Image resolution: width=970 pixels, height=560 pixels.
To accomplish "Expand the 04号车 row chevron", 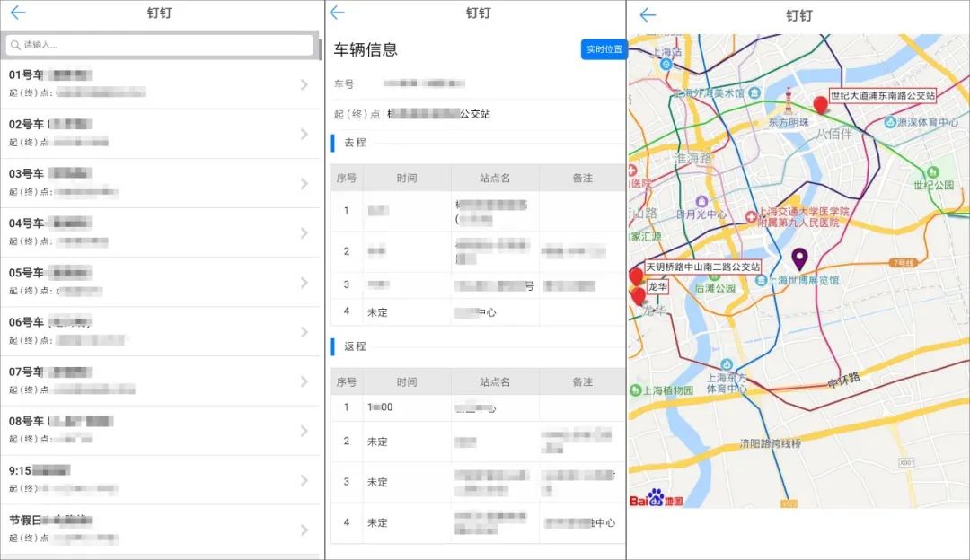I will pyautogui.click(x=304, y=233).
